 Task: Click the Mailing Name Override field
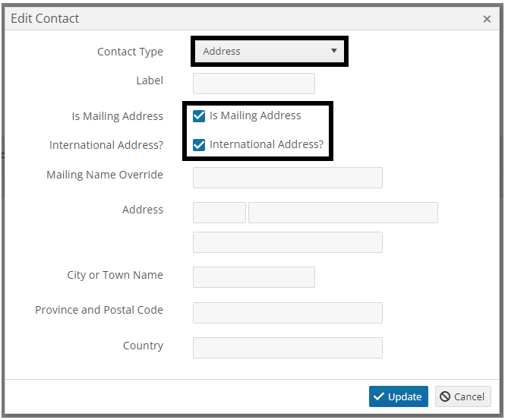coord(288,178)
